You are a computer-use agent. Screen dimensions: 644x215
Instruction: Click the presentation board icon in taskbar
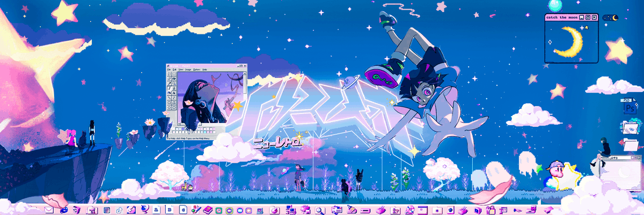pos(503,209)
